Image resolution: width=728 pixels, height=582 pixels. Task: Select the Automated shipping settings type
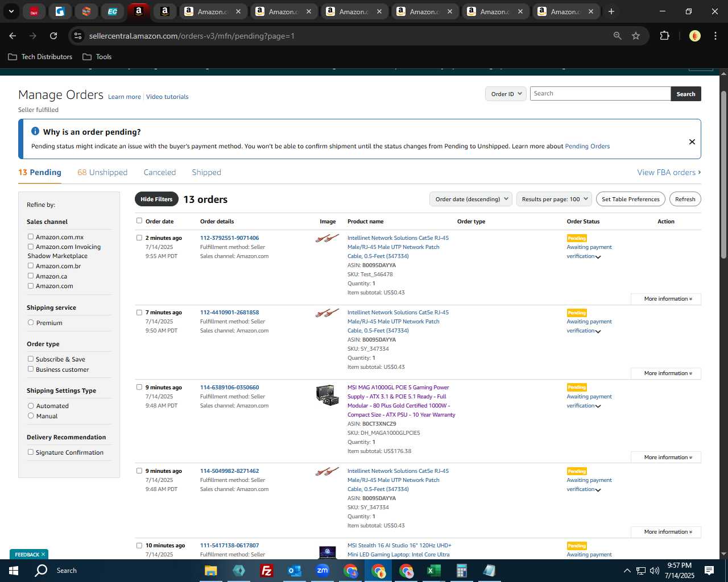[31, 406]
